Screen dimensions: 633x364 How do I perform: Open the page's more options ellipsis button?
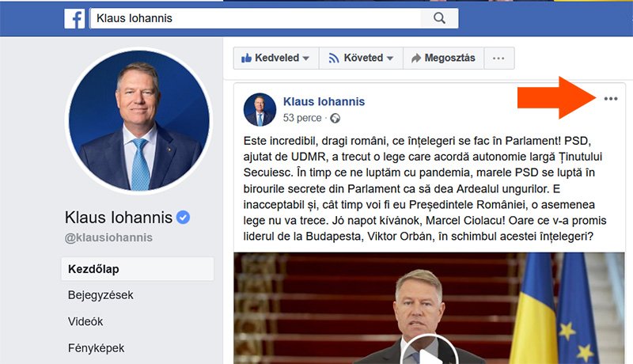[x=498, y=58]
